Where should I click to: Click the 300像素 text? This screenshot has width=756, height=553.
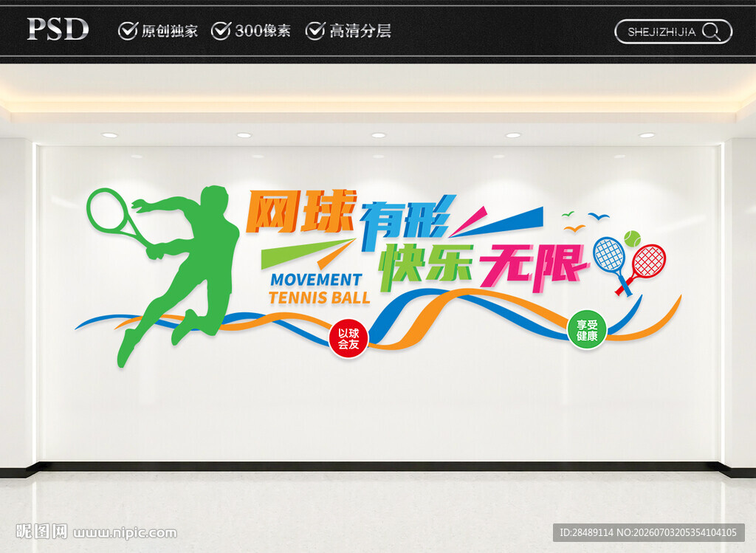(263, 31)
